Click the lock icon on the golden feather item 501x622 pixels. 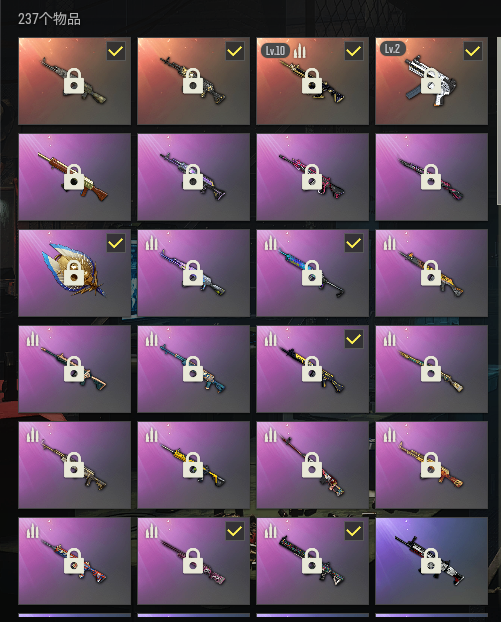(74, 273)
